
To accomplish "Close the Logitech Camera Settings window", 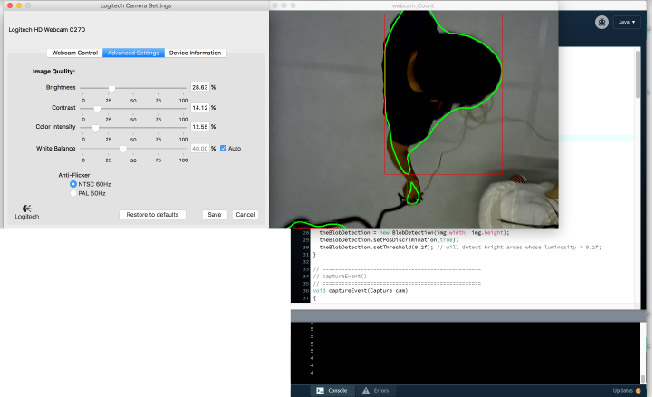I will [10, 5].
